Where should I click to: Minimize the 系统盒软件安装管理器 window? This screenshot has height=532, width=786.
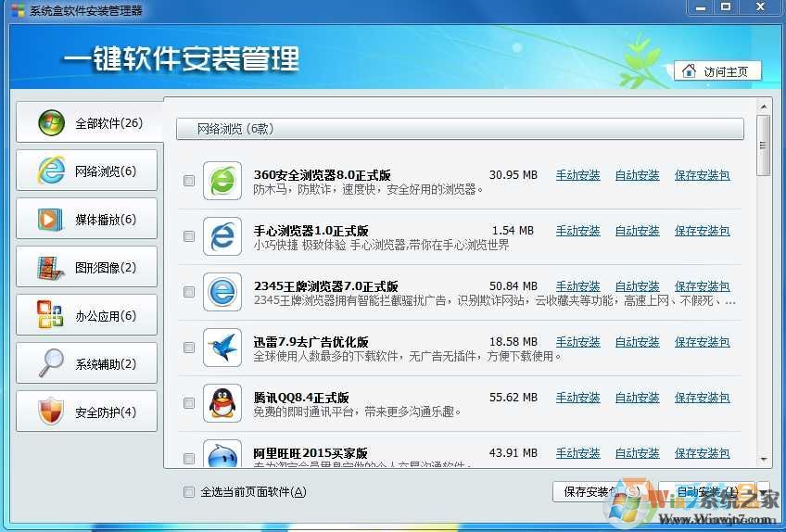(701, 7)
